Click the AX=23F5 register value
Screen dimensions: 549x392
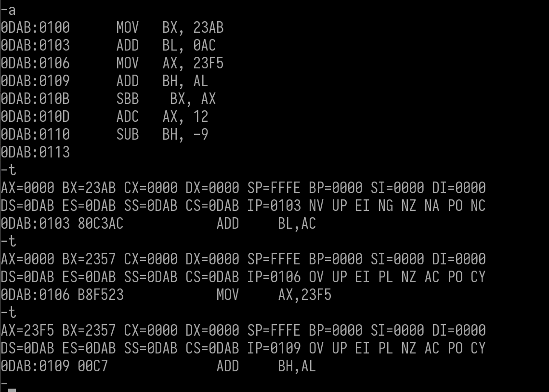(x=27, y=331)
